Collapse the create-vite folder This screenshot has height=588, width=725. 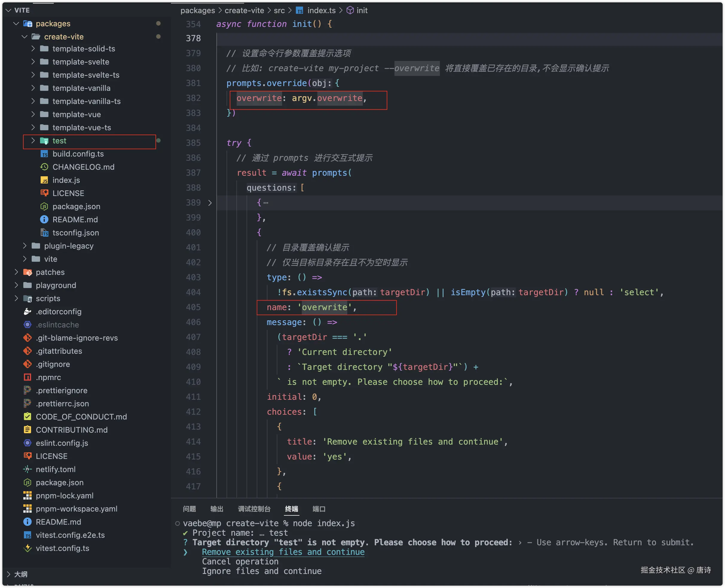[x=25, y=36]
